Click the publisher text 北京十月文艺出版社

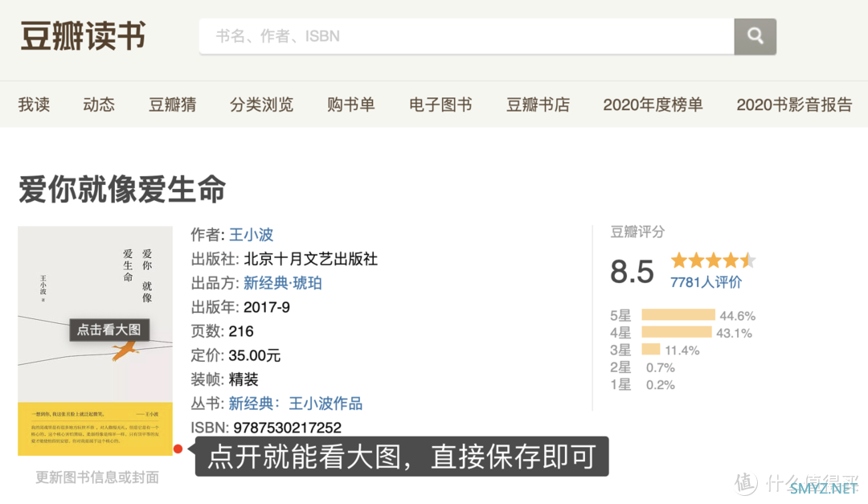point(310,259)
